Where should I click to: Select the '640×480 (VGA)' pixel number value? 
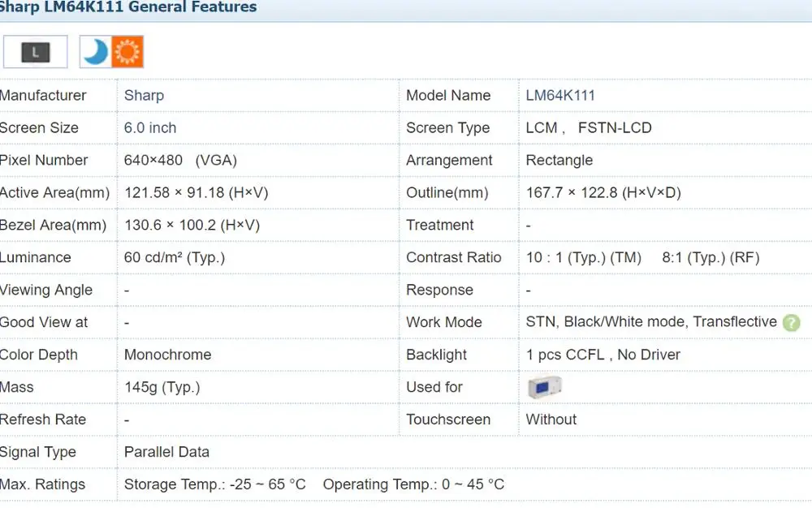tap(180, 161)
